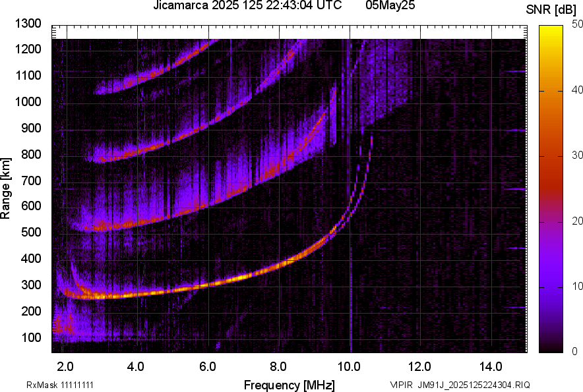Screen dimensions: 583x392
Task: Click the 1200 range tick label
Action: (28, 49)
